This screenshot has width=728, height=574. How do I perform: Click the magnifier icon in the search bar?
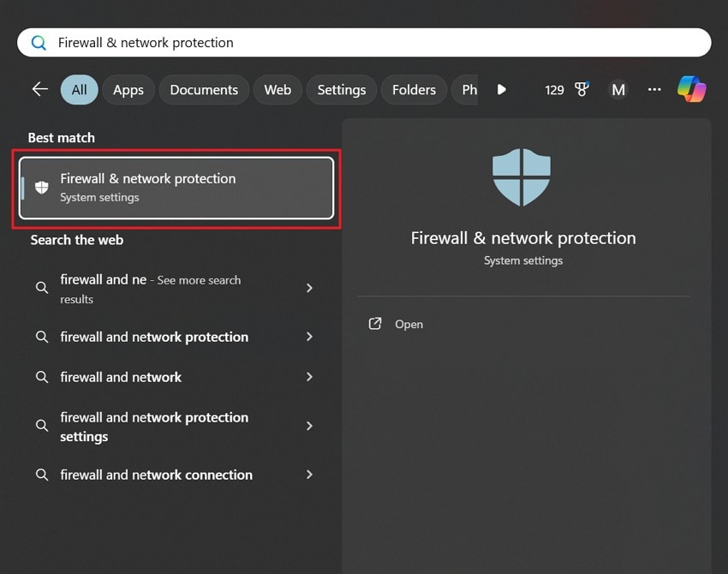(39, 42)
